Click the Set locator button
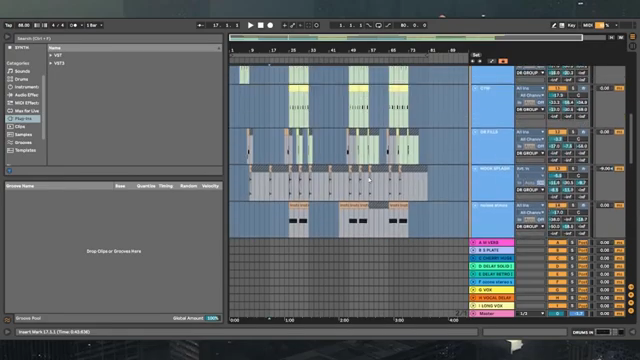The image size is (640, 360). coord(476,55)
